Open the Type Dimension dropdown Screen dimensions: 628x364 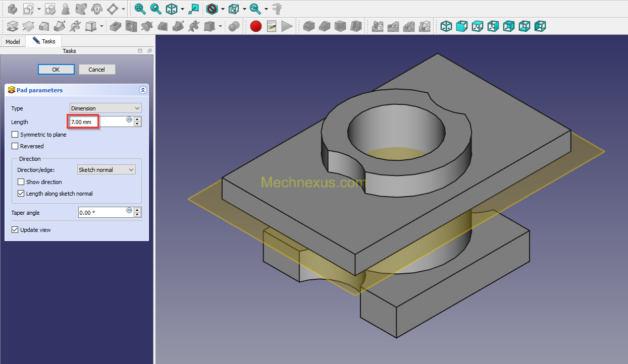106,108
